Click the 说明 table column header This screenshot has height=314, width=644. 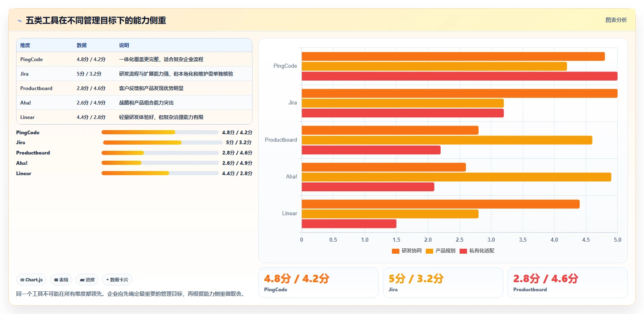coord(124,45)
